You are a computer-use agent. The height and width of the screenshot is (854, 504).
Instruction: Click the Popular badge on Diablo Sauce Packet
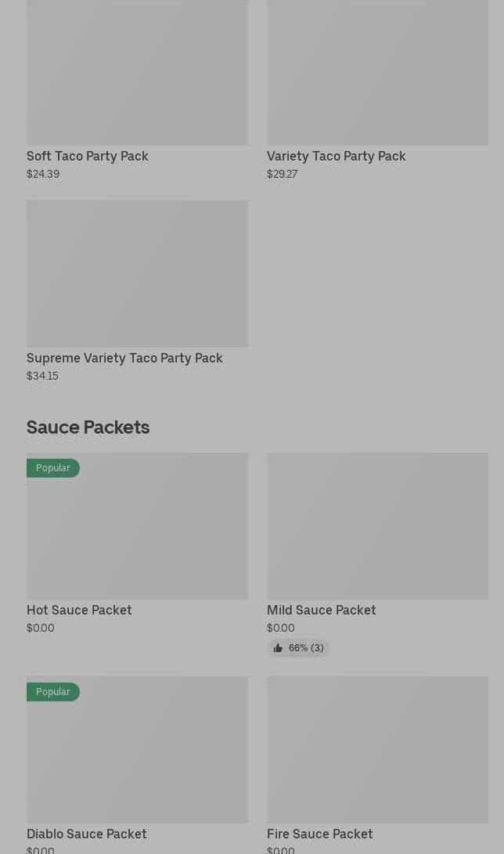[53, 692]
